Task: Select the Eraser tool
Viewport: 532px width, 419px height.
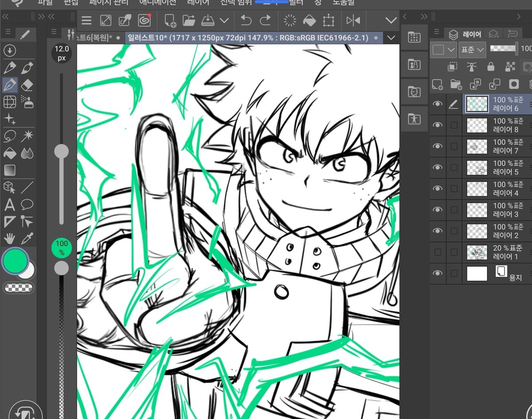Action: [27, 84]
